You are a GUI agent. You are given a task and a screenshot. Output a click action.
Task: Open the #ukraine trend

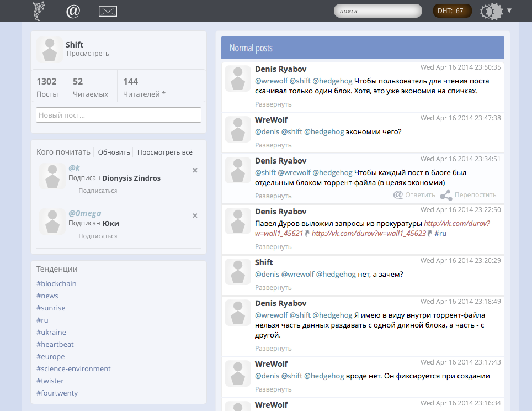pos(51,332)
